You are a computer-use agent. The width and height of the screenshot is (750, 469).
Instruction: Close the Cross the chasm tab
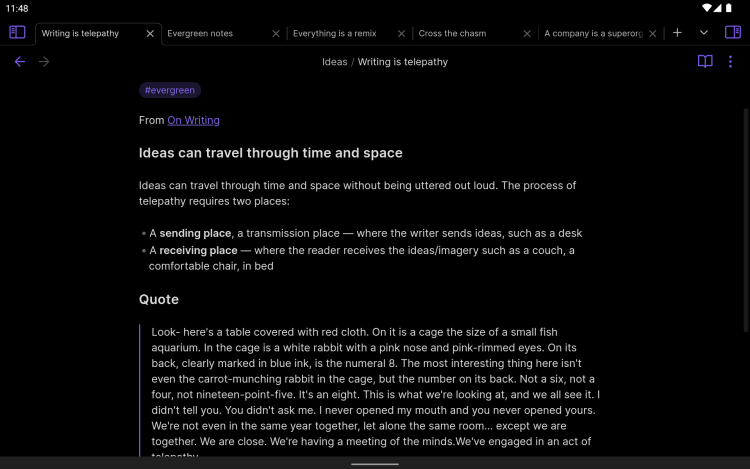527,34
